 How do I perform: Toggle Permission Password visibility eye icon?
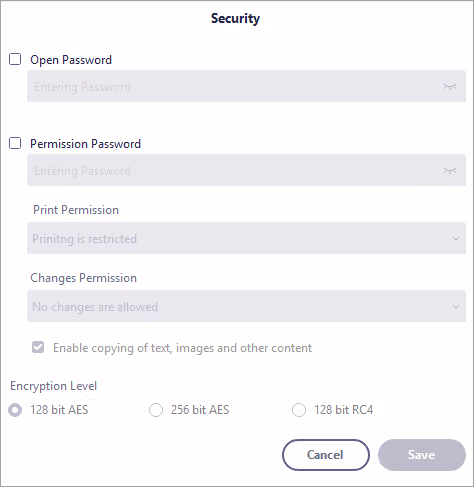(450, 171)
